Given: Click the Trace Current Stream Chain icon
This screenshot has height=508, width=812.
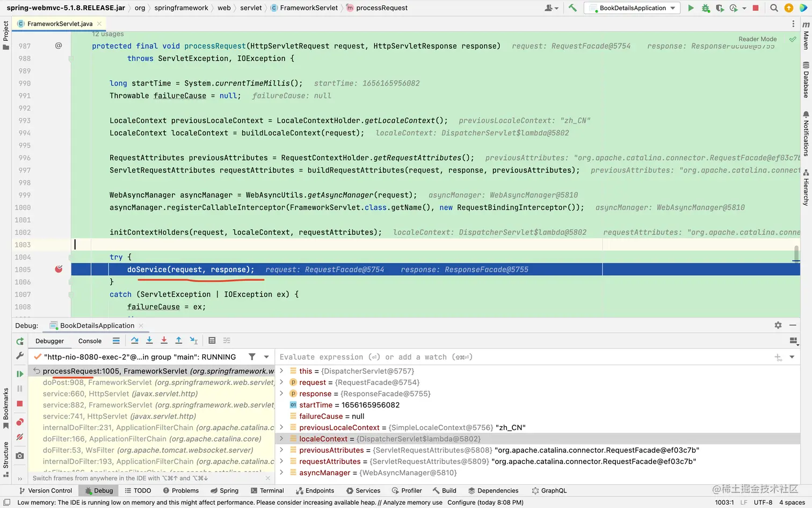Looking at the screenshot, I should [x=227, y=341].
